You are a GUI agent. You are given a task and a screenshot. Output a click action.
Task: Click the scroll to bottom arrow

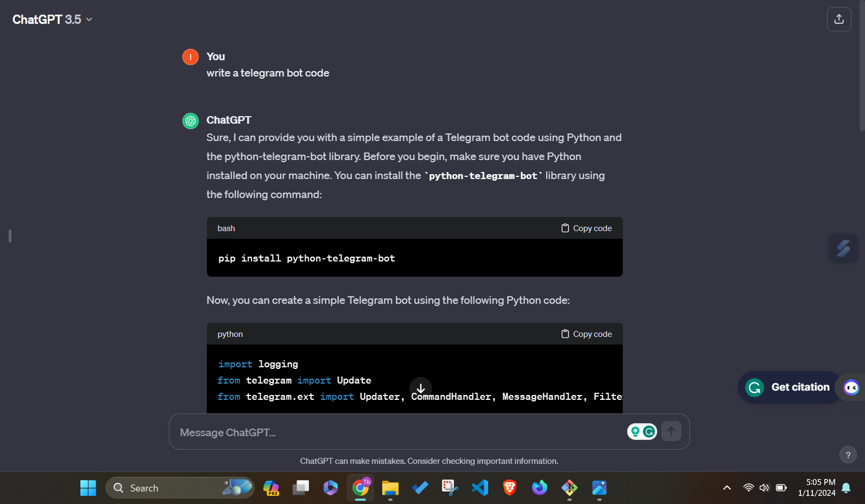point(421,388)
